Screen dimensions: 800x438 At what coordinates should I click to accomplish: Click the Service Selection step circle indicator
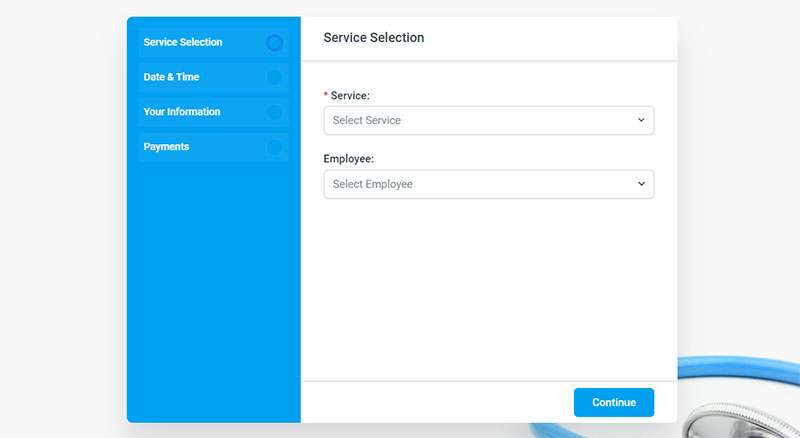(x=274, y=42)
